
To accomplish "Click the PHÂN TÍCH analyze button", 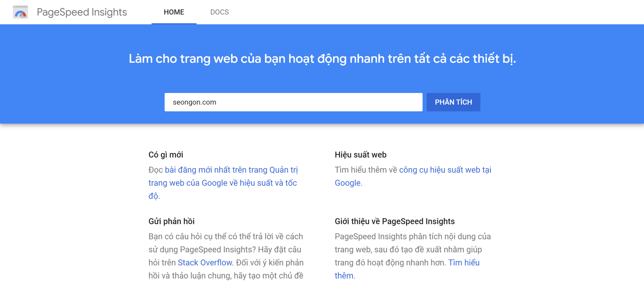I will pyautogui.click(x=453, y=102).
